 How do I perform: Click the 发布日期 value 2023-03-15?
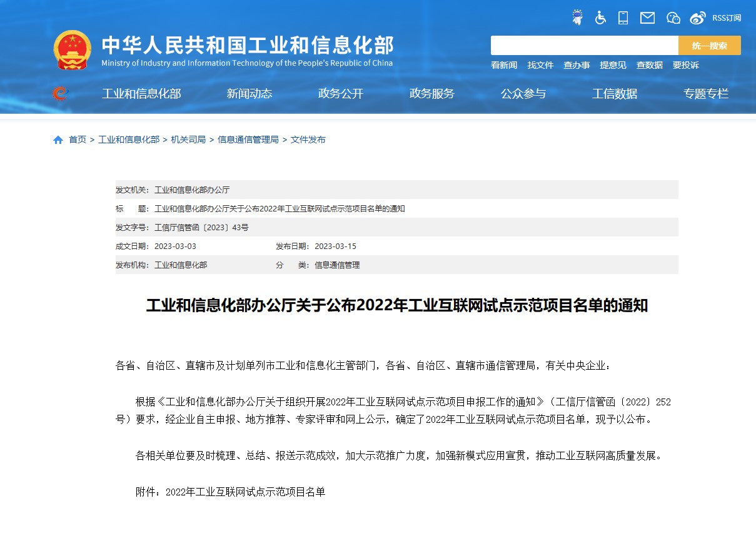(335, 246)
